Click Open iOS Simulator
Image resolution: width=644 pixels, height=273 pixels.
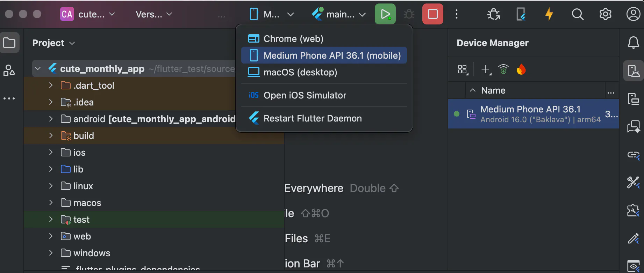pos(305,95)
